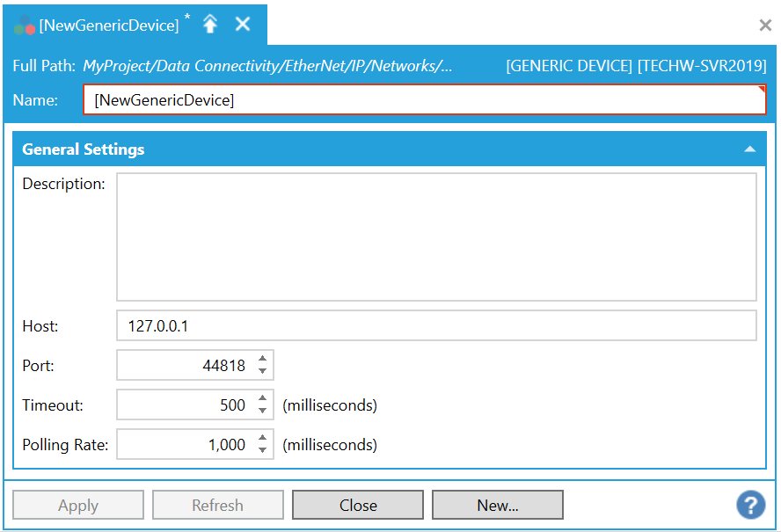The height and width of the screenshot is (532, 781).
Task: Collapse the General Settings section
Action: [x=749, y=149]
